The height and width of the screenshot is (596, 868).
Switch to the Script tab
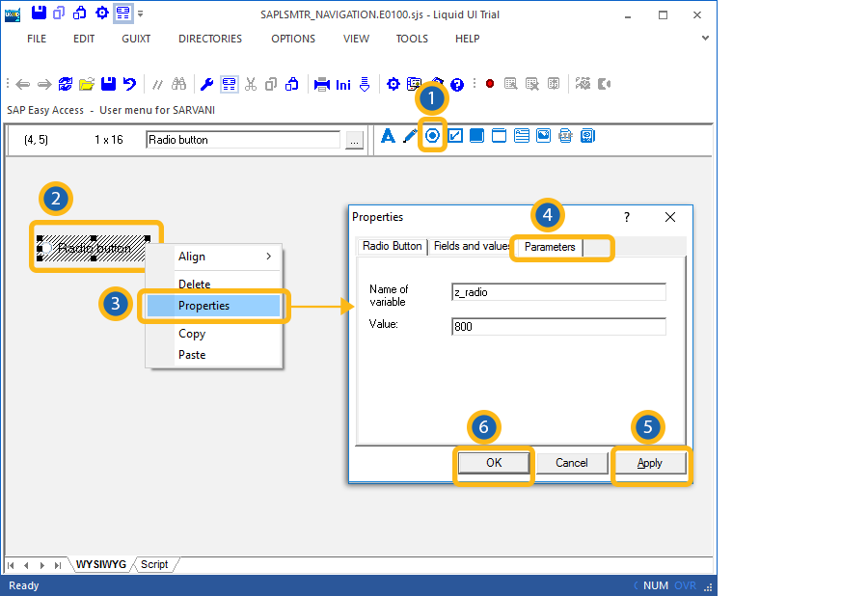click(x=154, y=564)
